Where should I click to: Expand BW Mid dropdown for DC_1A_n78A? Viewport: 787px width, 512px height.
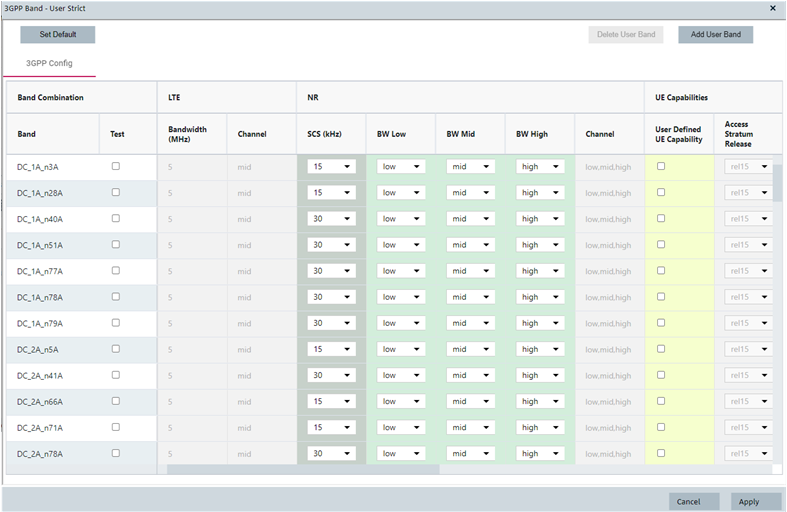(x=470, y=297)
